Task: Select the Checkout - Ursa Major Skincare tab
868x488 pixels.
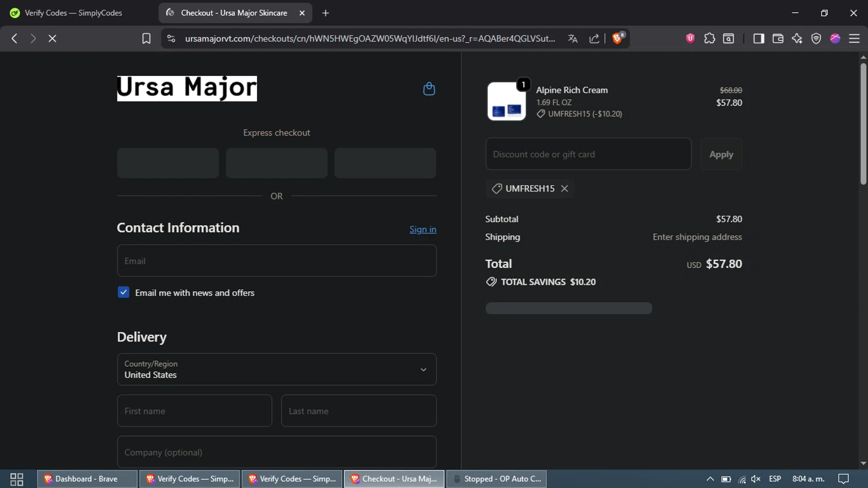Action: (x=234, y=13)
